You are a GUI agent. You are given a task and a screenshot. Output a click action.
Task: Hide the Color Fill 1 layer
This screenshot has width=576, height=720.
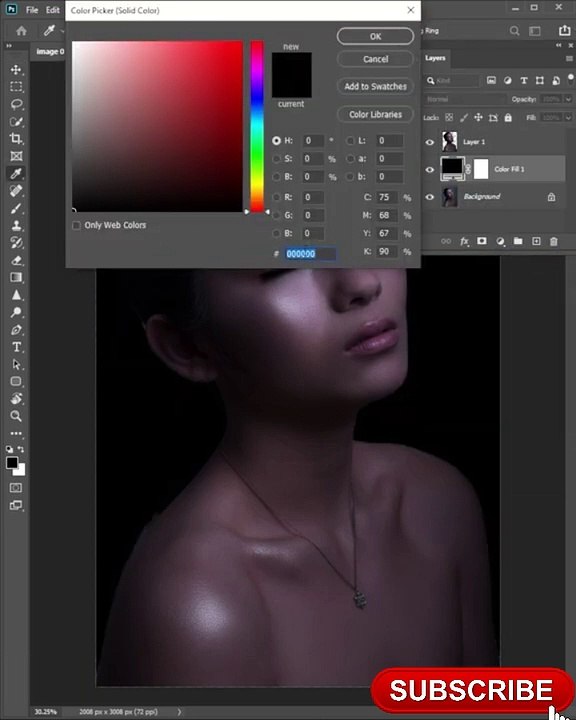[429, 169]
